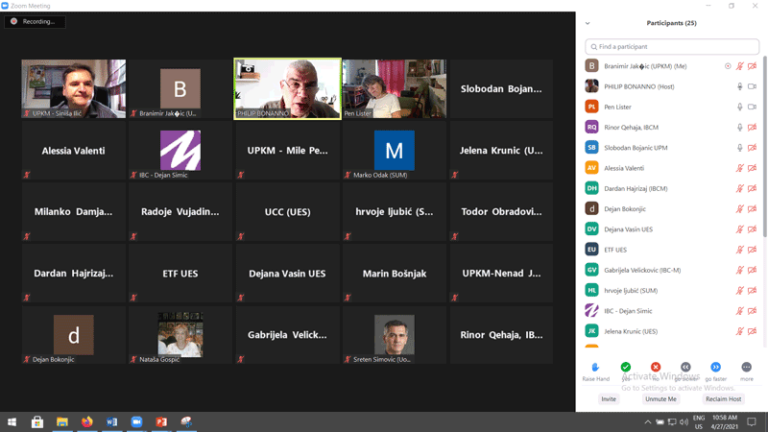This screenshot has width=768, height=432.
Task: Collapse the Participants panel chevron
Action: [587, 23]
